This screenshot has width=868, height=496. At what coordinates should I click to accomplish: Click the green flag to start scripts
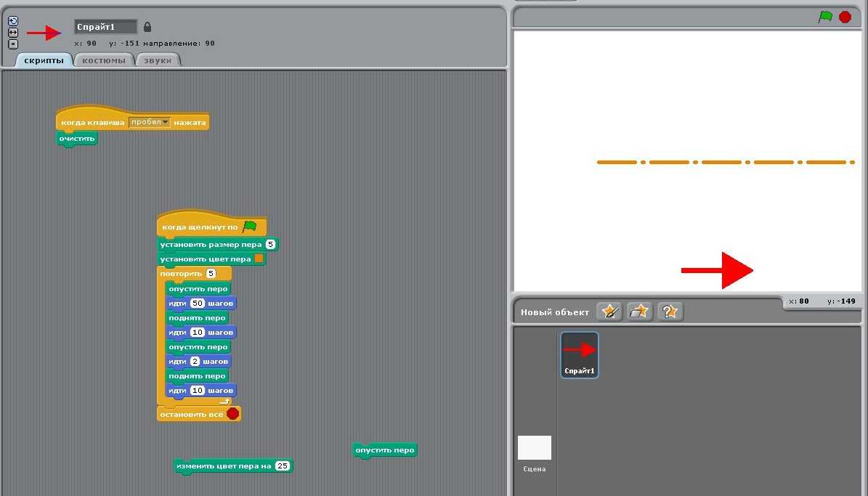pos(825,17)
